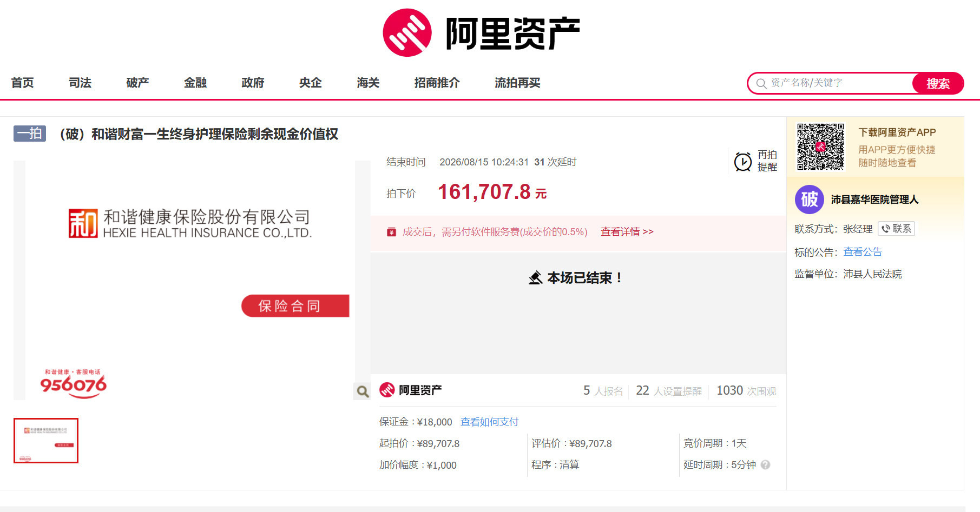The height and width of the screenshot is (512, 980).
Task: Open the 金融 nav item
Action: coord(195,83)
